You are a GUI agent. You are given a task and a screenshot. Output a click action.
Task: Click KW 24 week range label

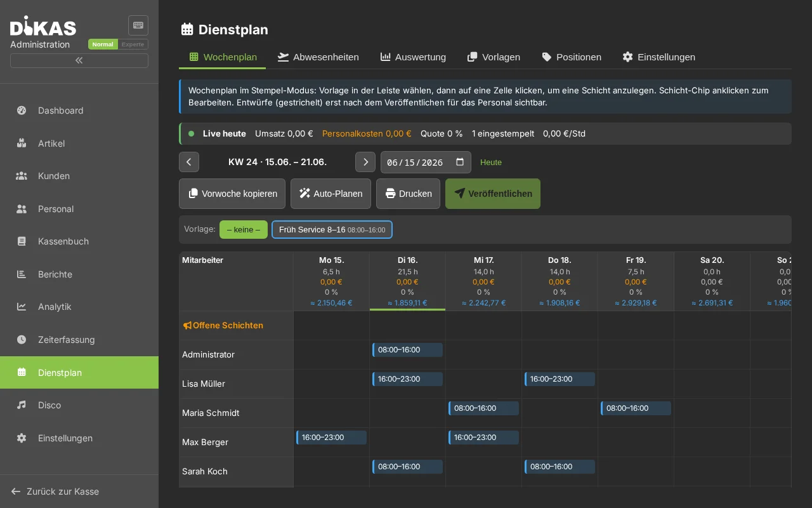277,162
